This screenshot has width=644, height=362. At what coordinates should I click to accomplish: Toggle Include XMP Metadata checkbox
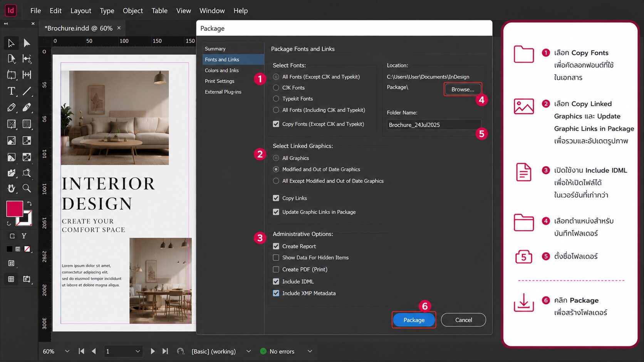click(276, 293)
